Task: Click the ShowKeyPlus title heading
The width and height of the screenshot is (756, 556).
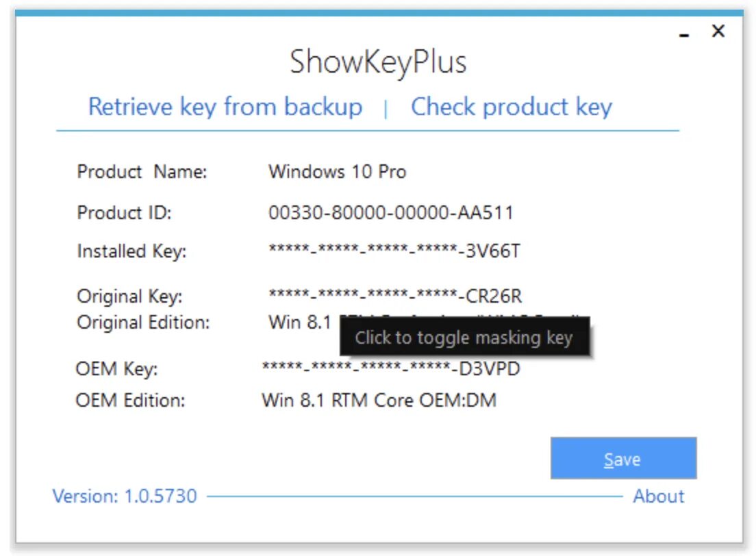Action: [x=378, y=63]
